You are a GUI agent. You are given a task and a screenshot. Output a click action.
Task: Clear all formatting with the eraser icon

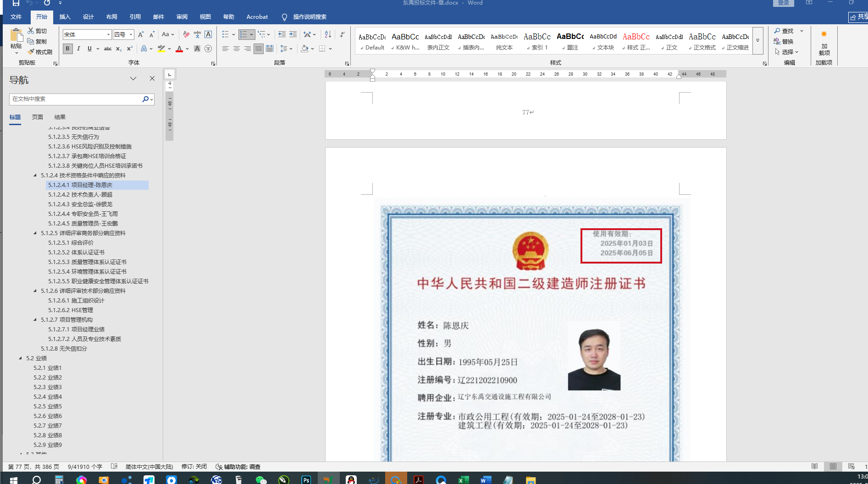pos(186,34)
